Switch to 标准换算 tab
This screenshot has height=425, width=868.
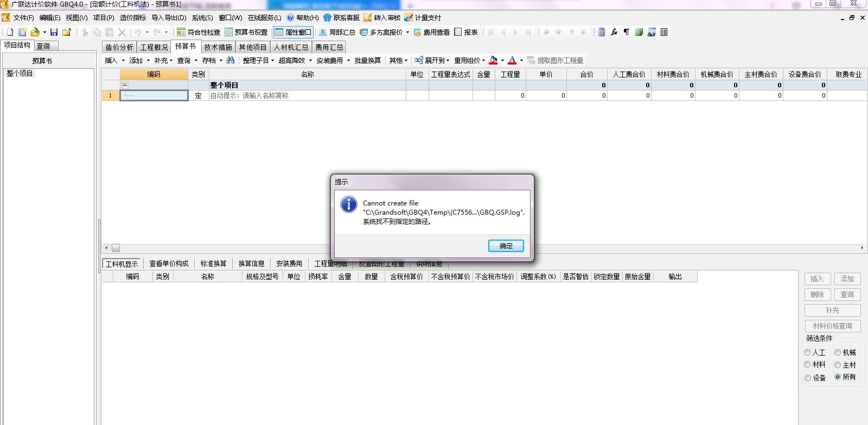pos(214,263)
